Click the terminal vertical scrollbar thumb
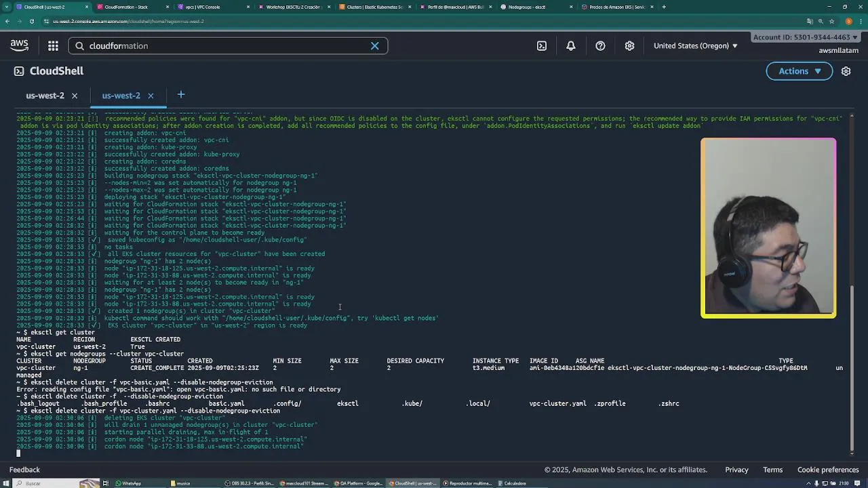The width and height of the screenshot is (868, 488). tap(852, 369)
